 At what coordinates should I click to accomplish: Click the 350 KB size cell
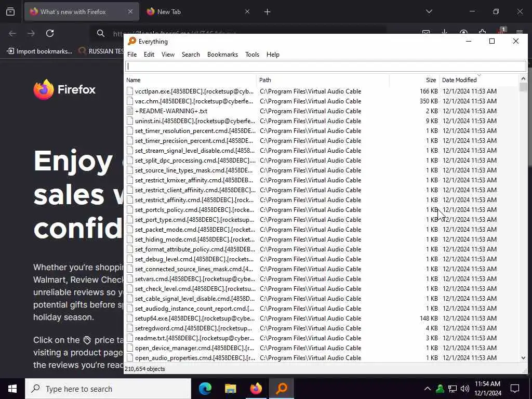[429, 101]
